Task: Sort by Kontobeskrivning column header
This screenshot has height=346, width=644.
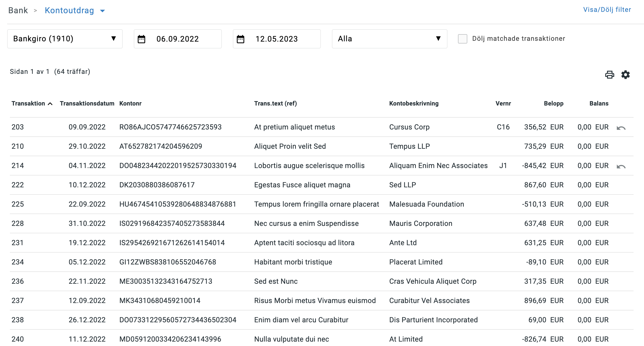Action: click(x=414, y=104)
